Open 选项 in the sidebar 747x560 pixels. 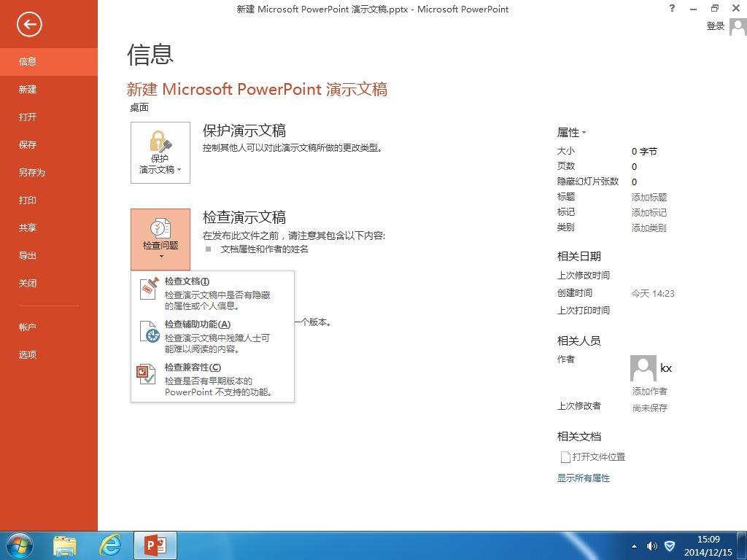[49, 355]
